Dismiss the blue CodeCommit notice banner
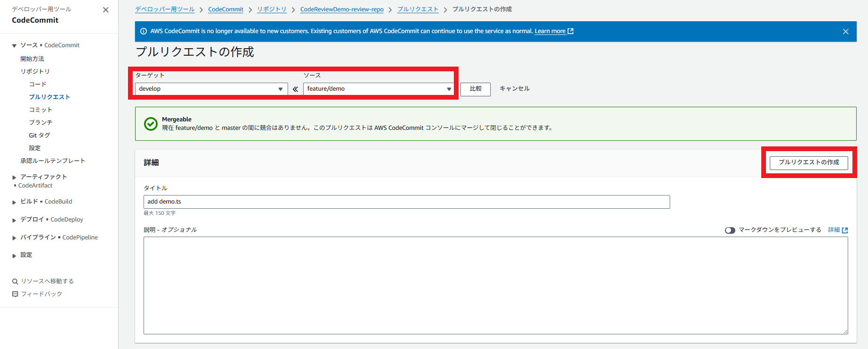The image size is (868, 349). 846,32
